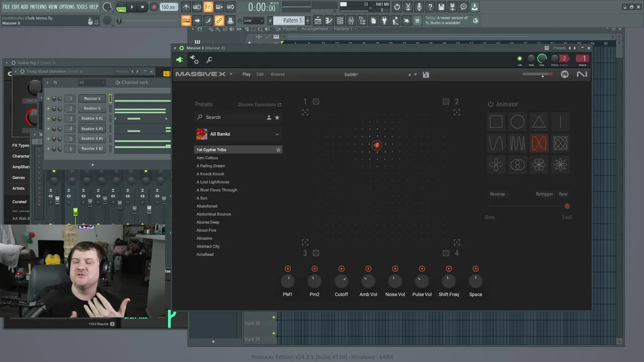The height and width of the screenshot is (362, 644).
Task: Click the Animator Reverse button
Action: [497, 194]
